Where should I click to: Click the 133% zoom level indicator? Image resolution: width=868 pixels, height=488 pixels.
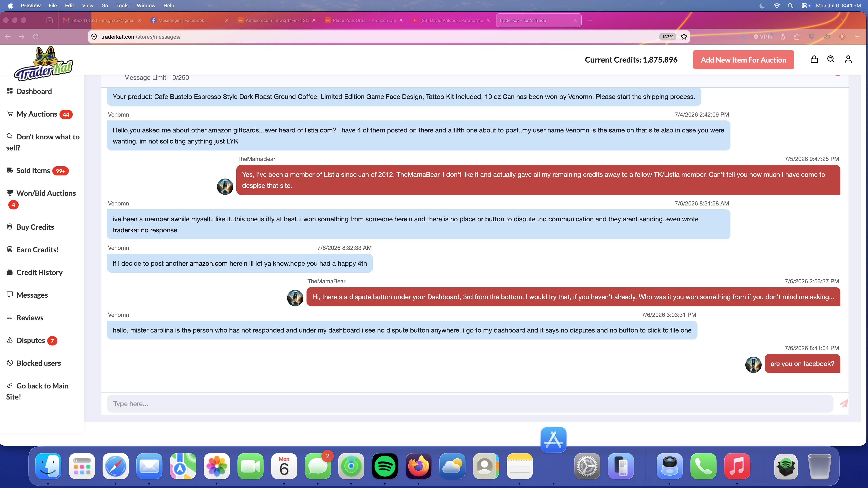click(x=667, y=37)
